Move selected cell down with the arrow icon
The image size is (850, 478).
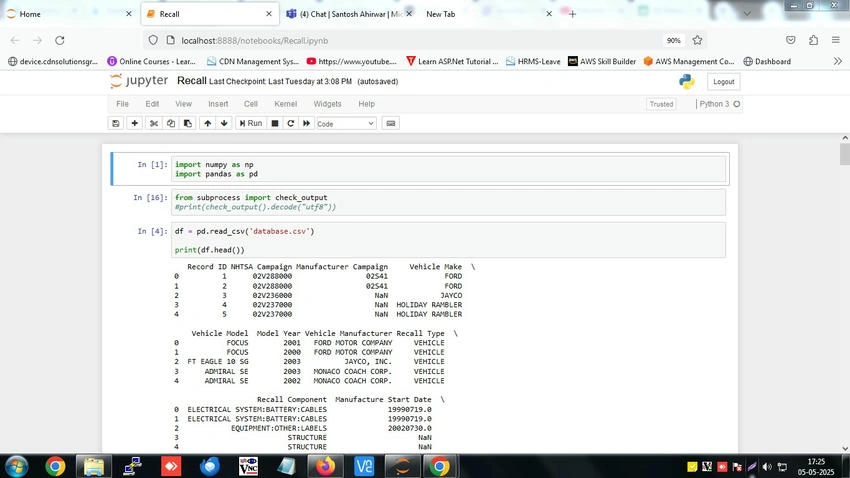tap(224, 124)
